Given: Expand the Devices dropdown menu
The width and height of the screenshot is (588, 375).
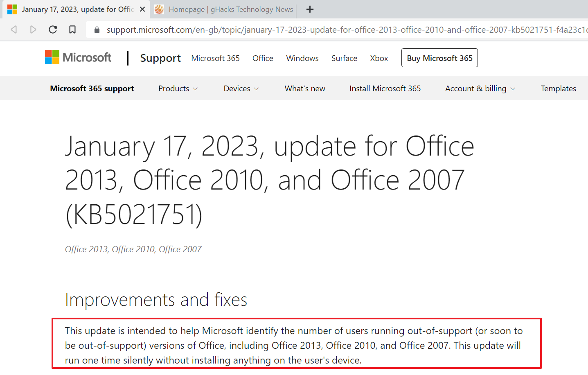Looking at the screenshot, I should (241, 89).
